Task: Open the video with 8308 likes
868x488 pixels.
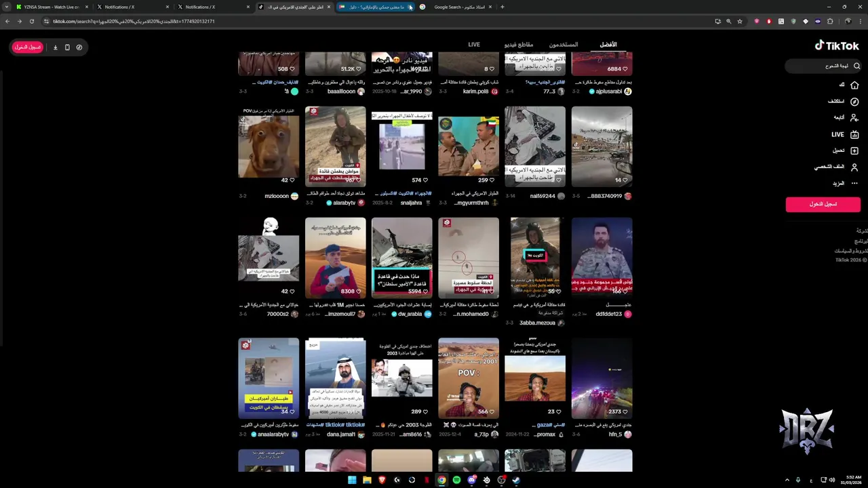Action: 335,258
